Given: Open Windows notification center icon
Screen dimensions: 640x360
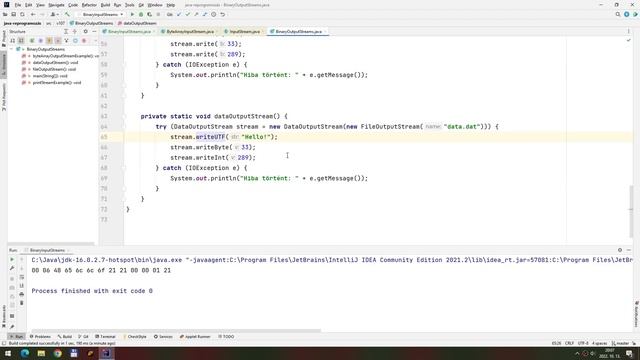Looking at the screenshot, I should tap(629, 353).
